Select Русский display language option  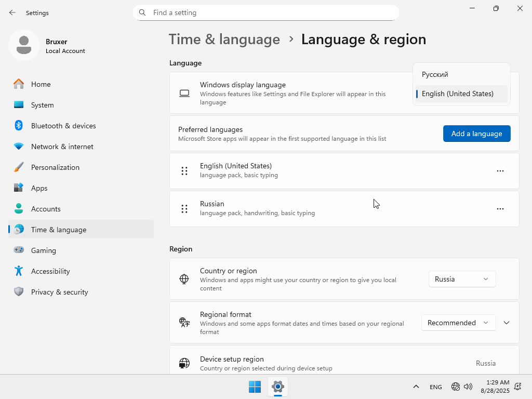click(435, 74)
